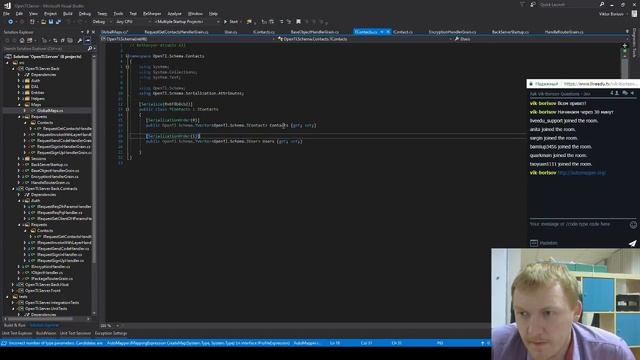Close the active TContacts.cs tab
This screenshot has height=360, width=640.
[x=388, y=32]
